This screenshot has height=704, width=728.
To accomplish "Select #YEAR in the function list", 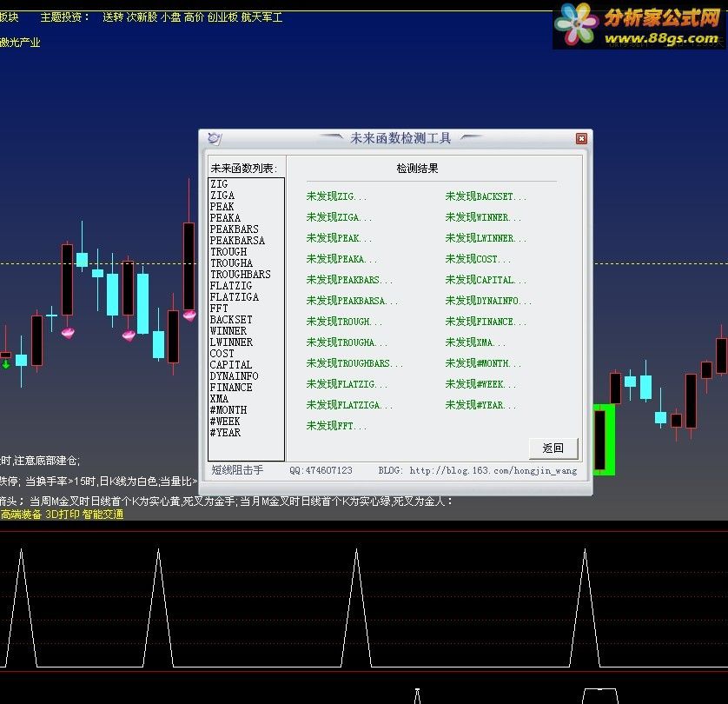I will 225,432.
